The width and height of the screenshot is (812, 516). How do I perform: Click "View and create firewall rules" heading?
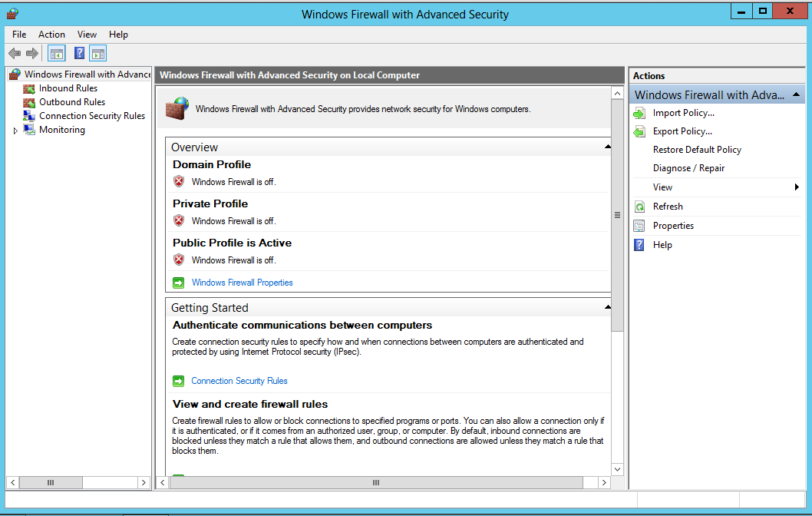250,404
